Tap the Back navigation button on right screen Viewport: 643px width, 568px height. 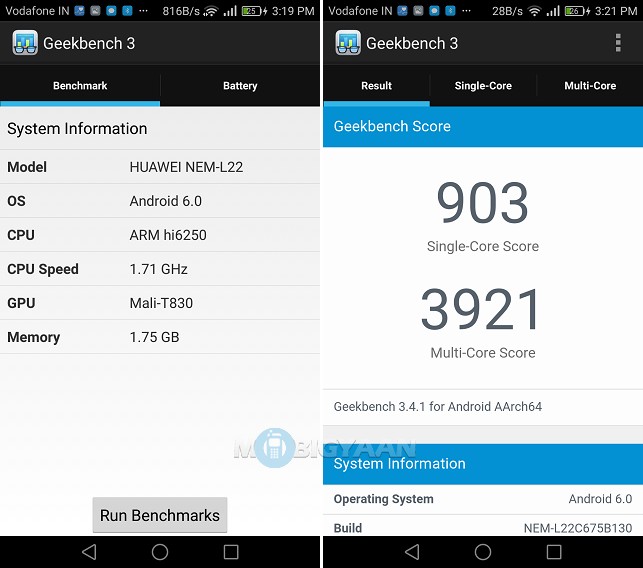point(412,552)
